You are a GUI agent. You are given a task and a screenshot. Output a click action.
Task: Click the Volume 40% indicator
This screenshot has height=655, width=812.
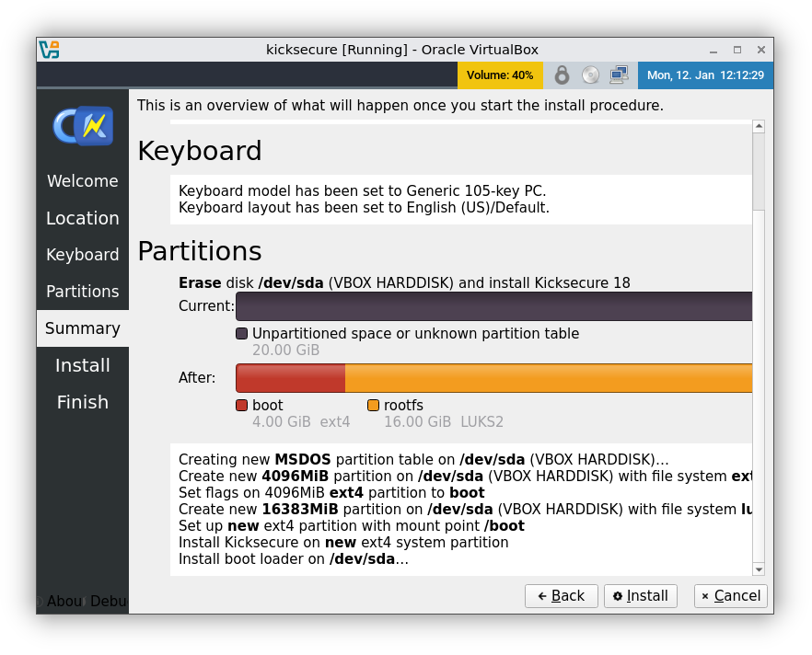click(500, 75)
